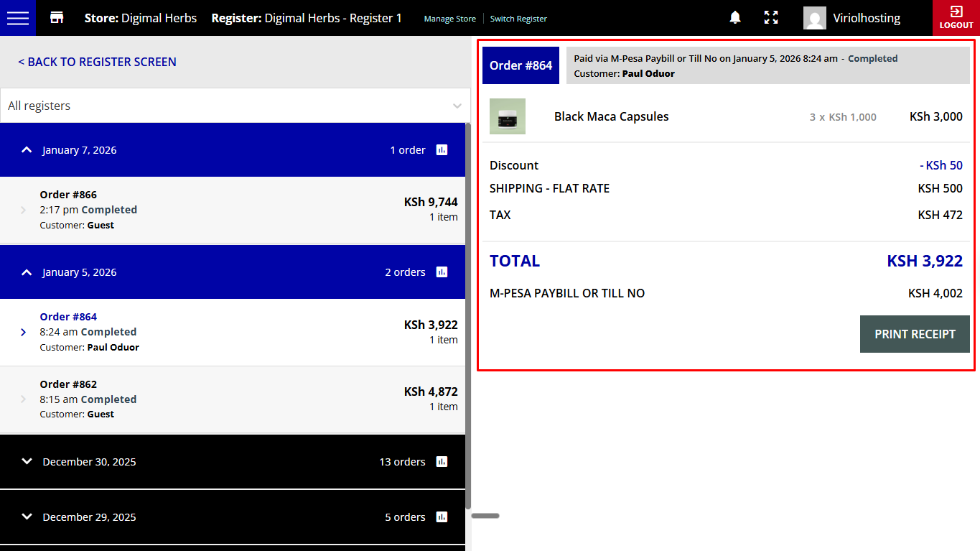View report icon for January 5, 2026
This screenshot has width=980, height=551.
click(x=442, y=272)
